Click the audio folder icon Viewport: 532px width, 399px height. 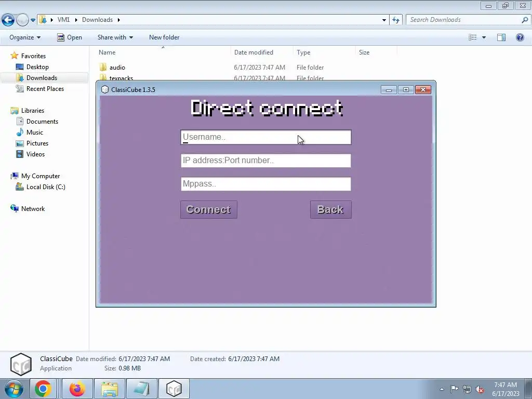pos(103,67)
